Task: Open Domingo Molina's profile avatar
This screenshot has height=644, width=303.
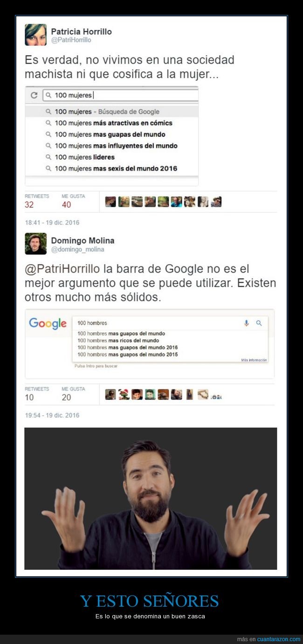Action: (x=35, y=244)
